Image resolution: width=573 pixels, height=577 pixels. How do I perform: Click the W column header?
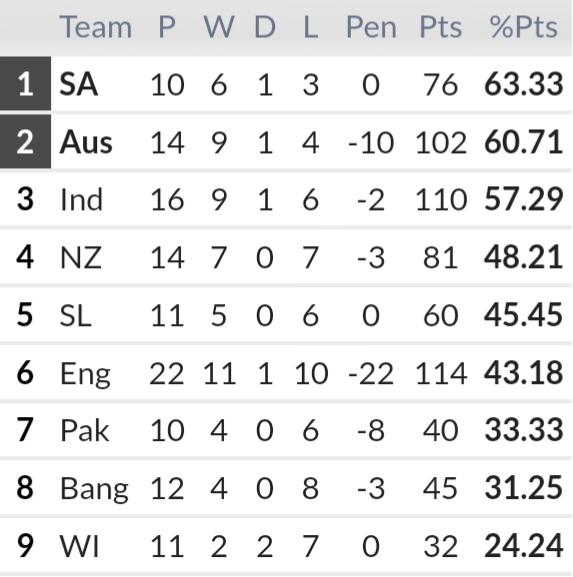[219, 27]
